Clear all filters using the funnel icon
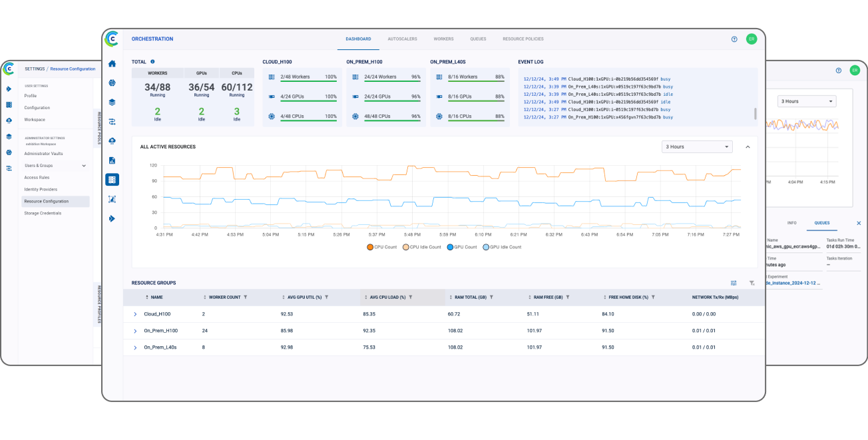This screenshot has height=440, width=868. pyautogui.click(x=752, y=283)
